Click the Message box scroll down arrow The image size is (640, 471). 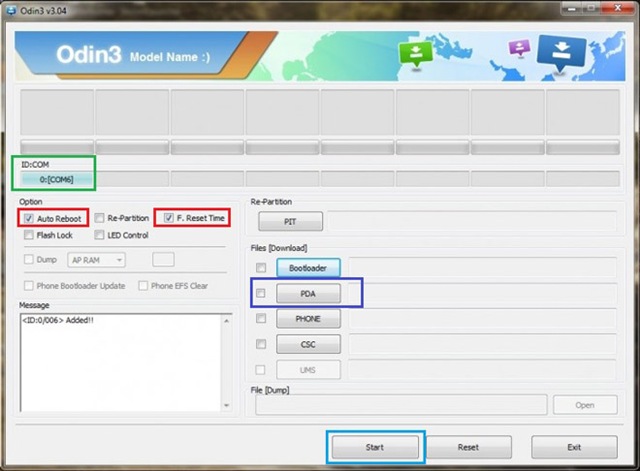(227, 405)
